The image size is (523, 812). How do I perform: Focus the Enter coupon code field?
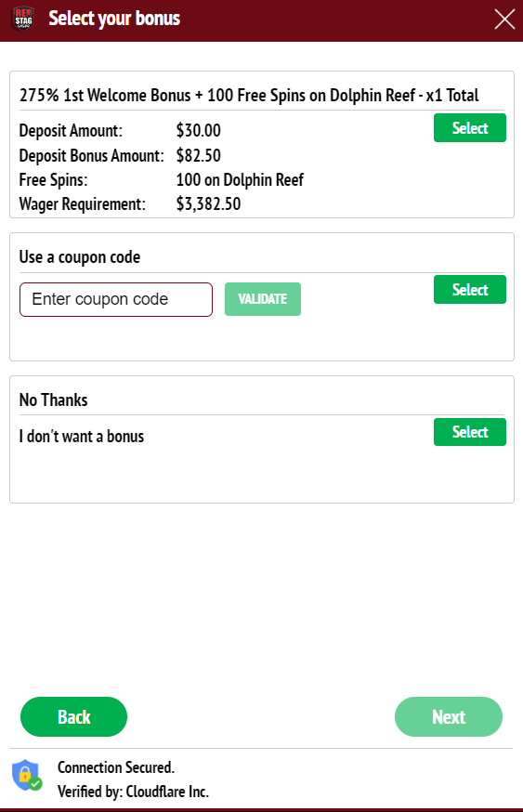click(116, 299)
